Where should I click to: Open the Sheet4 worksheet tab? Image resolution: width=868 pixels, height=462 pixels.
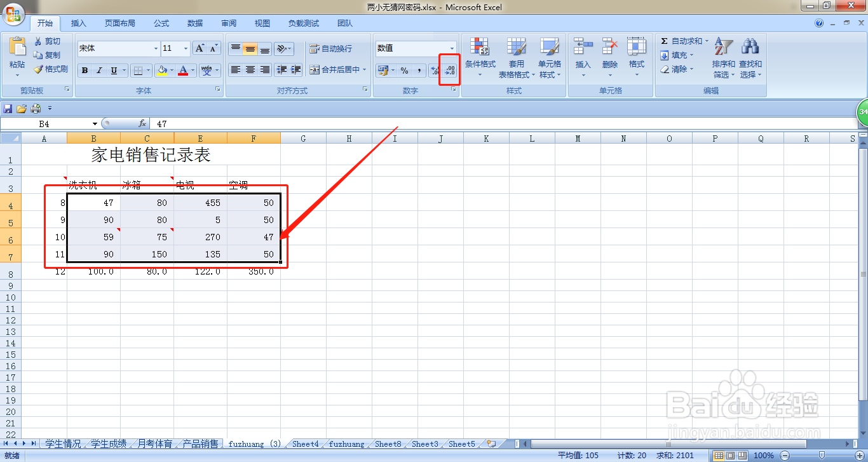306,444
